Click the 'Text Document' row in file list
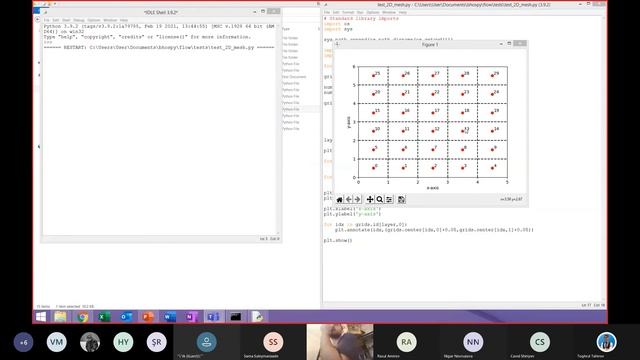640x360 pixels. click(x=294, y=77)
